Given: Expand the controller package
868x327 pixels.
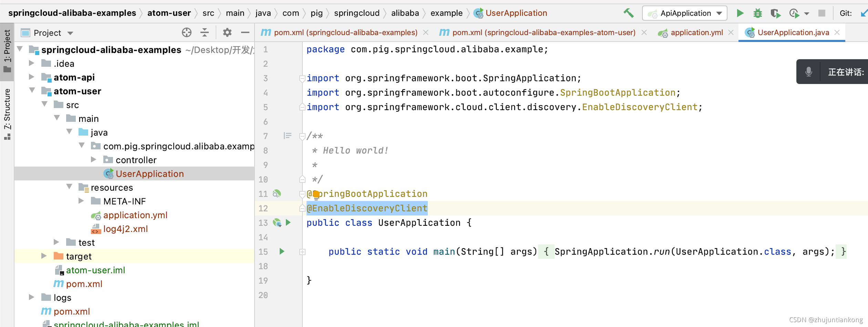Looking at the screenshot, I should pyautogui.click(x=94, y=159).
